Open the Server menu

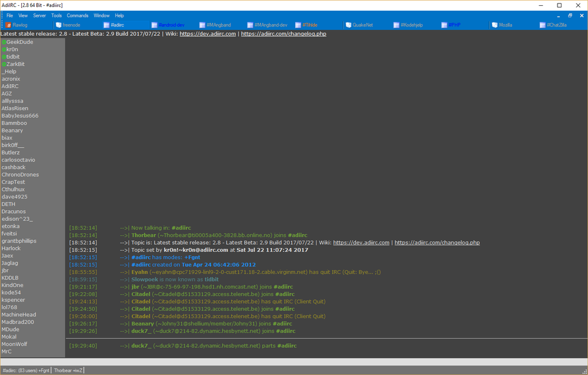[39, 15]
